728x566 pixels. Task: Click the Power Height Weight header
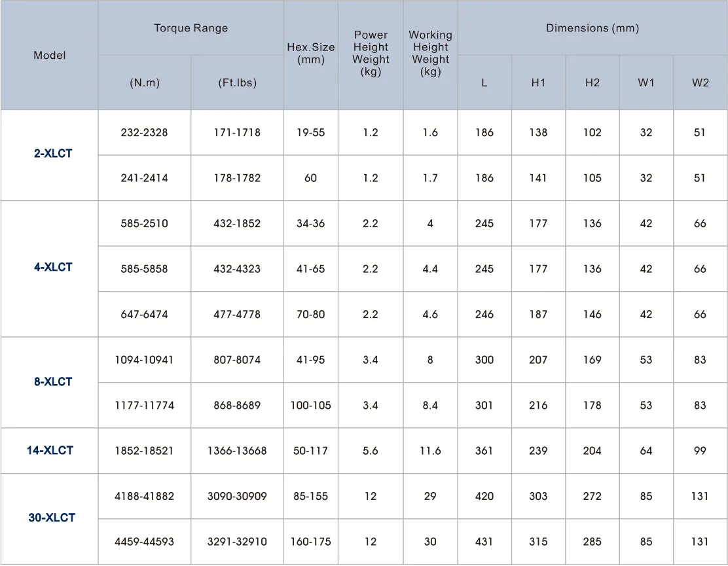click(x=371, y=53)
